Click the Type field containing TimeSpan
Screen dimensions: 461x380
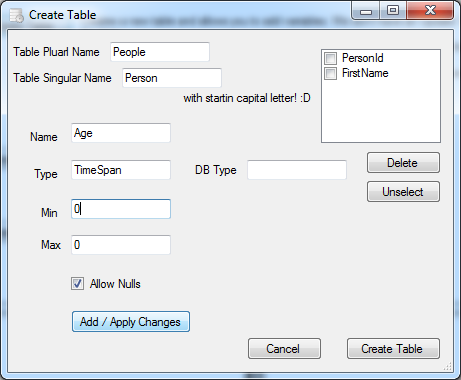tap(121, 170)
